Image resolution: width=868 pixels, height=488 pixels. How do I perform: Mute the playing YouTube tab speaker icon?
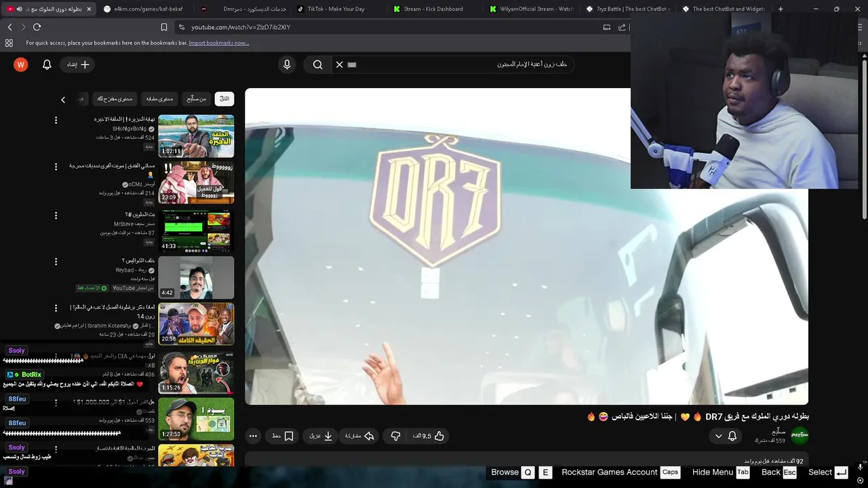point(20,9)
